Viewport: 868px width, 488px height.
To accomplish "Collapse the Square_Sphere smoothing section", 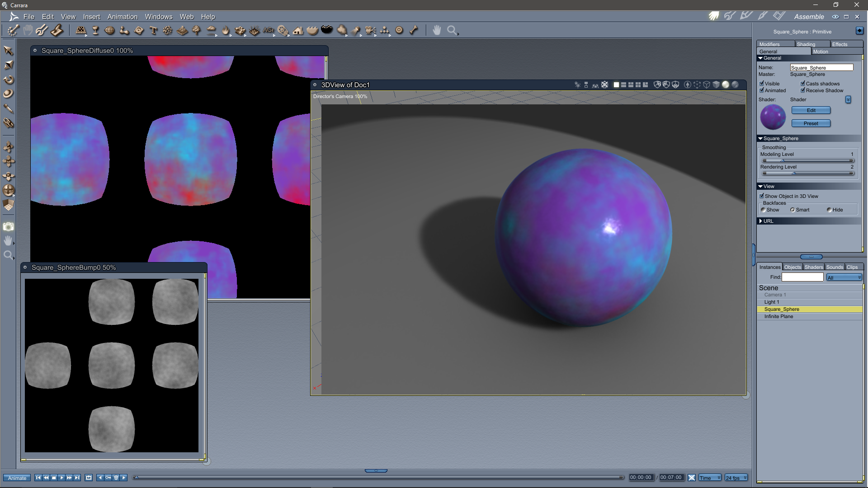I will (760, 138).
